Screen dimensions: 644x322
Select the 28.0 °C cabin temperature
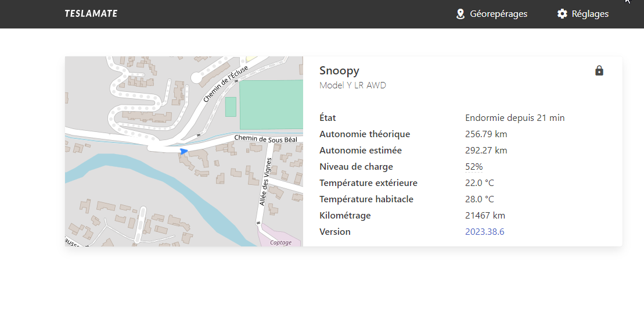tap(480, 199)
